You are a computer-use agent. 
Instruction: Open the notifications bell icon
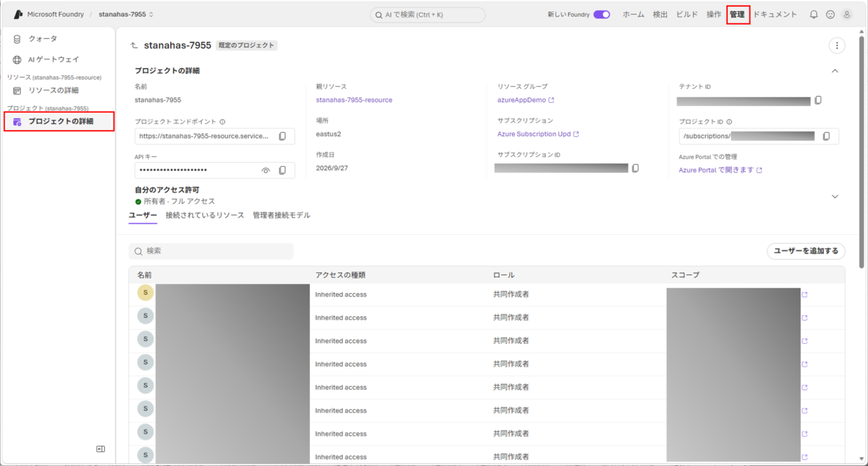pos(814,14)
